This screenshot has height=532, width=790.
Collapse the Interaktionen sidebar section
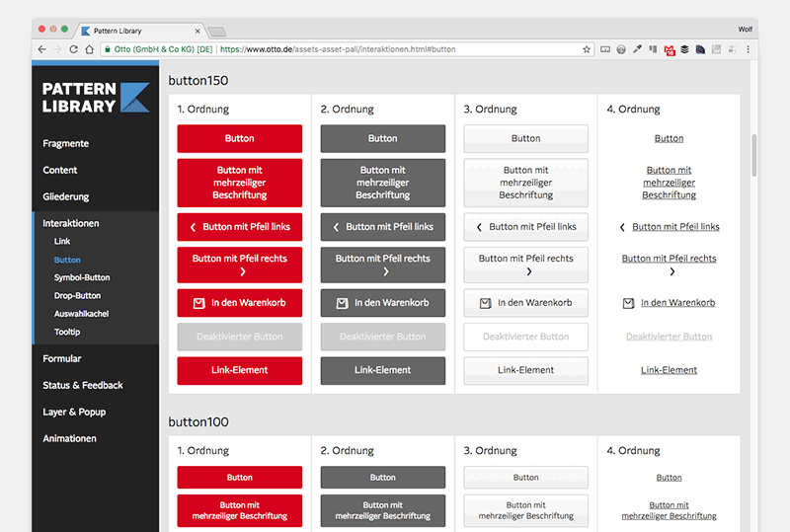click(71, 223)
